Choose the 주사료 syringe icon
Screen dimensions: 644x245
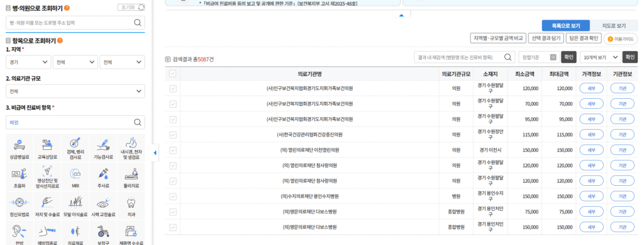(x=103, y=176)
